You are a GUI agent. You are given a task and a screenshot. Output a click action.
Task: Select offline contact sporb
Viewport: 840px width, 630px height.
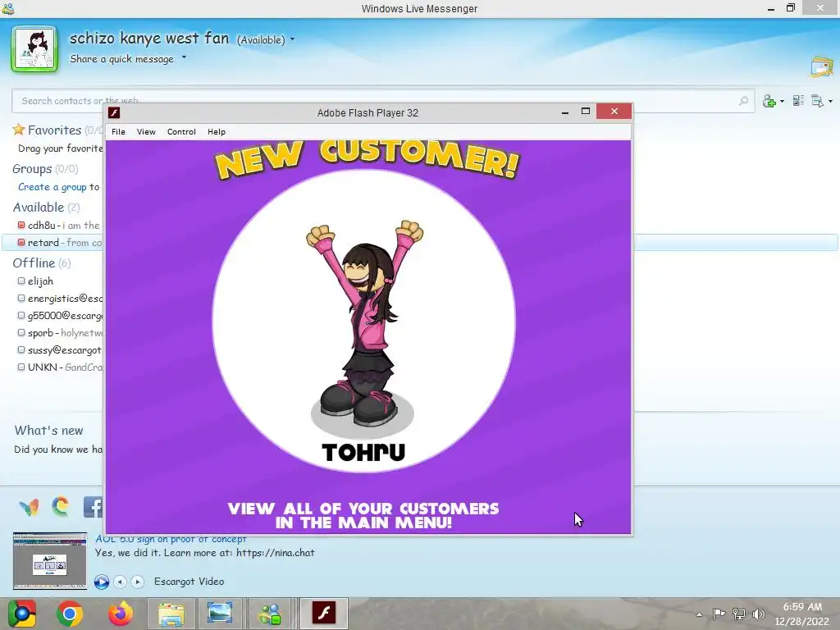tap(40, 333)
